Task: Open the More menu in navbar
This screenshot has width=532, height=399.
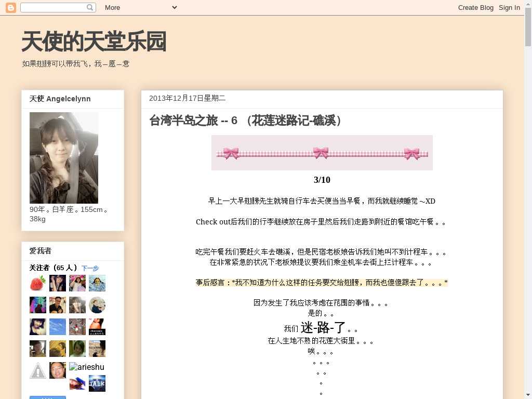Action: 112,7
